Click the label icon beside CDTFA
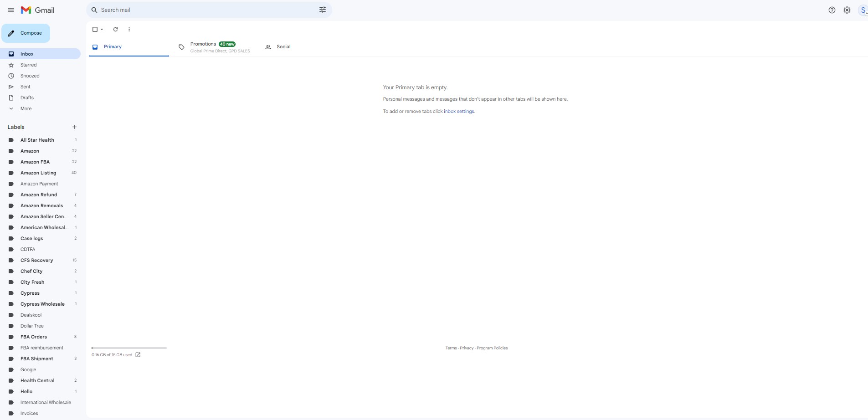 coord(11,250)
